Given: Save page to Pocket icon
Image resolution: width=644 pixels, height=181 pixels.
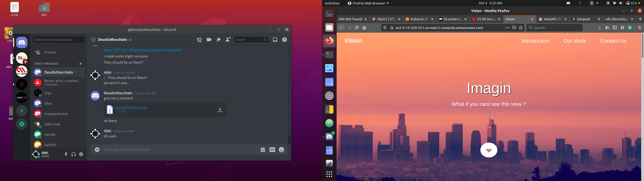Looking at the screenshot, I should pyautogui.click(x=514, y=28).
